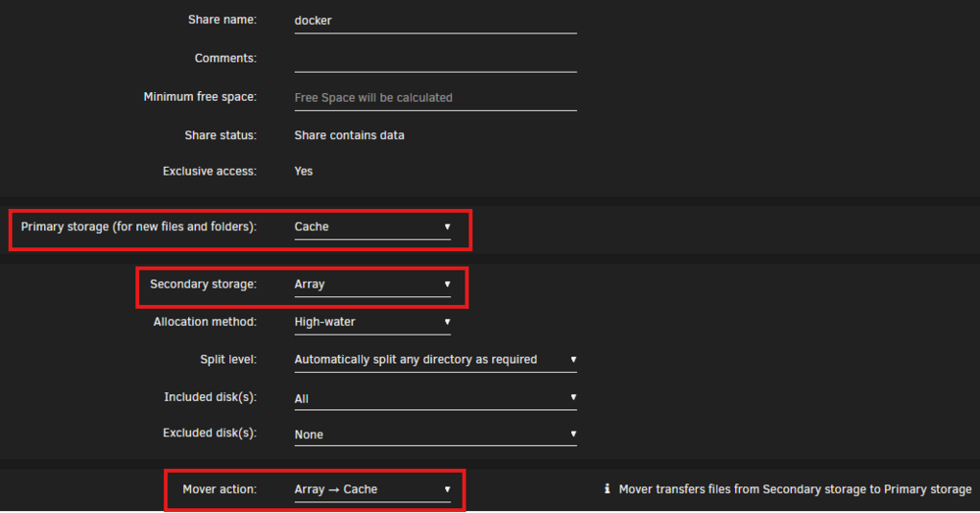Click the 'Share name:' label for help

[x=221, y=20]
